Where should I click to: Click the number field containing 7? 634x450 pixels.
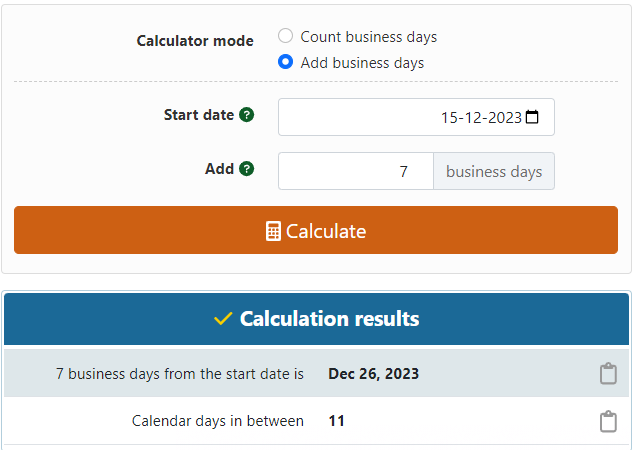click(x=356, y=171)
